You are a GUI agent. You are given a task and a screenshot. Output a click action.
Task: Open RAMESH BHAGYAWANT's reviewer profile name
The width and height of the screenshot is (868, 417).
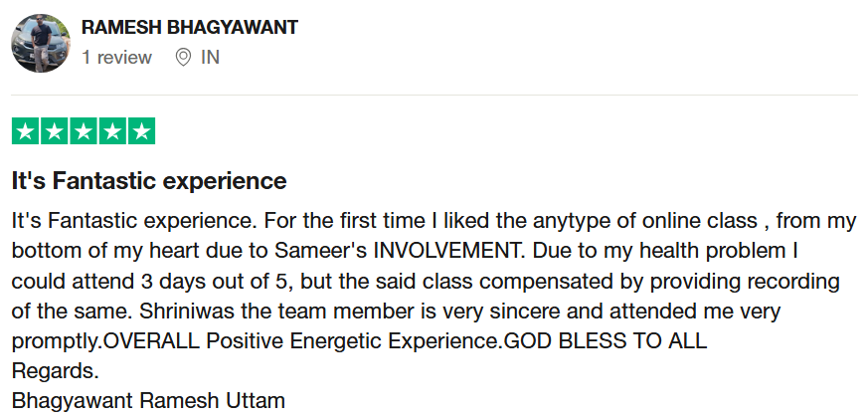pos(190,27)
